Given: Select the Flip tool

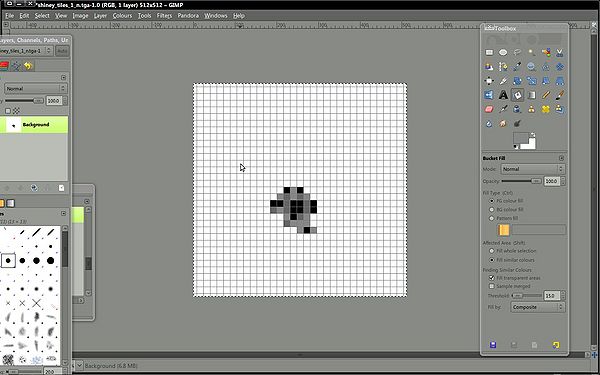Looking at the screenshot, I should tap(489, 95).
